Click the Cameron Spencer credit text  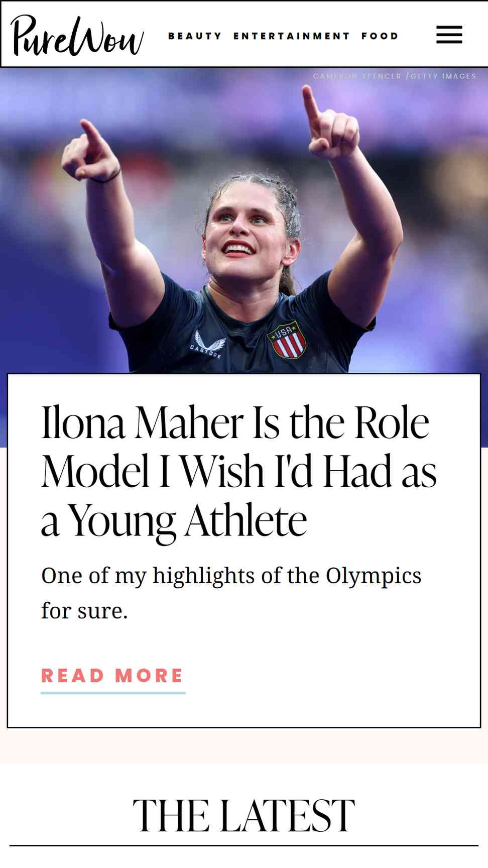pos(357,76)
